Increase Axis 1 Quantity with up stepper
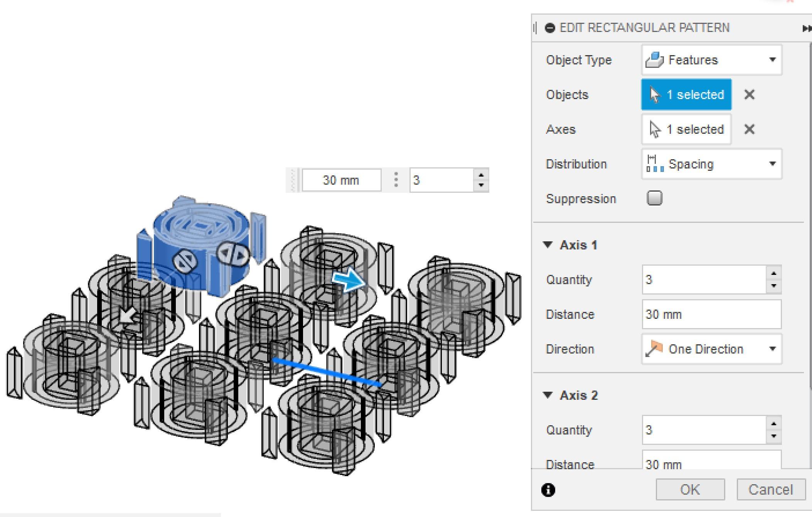812x517 pixels. coord(773,273)
